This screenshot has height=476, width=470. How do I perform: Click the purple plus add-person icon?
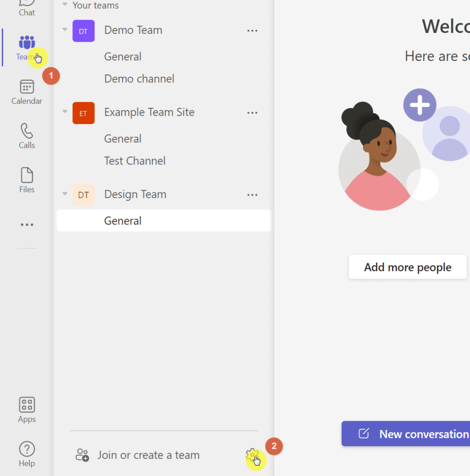[x=420, y=105]
